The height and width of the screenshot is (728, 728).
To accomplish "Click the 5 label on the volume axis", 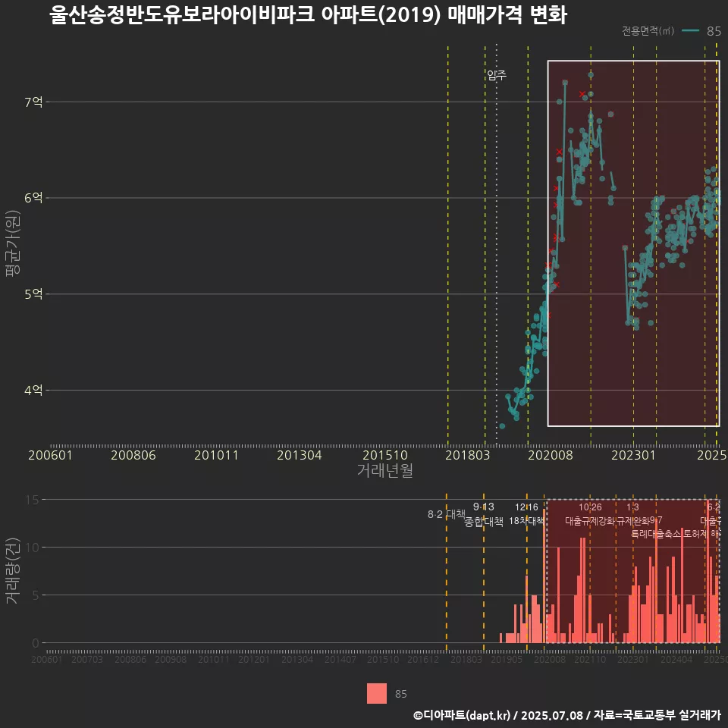I will coord(36,595).
